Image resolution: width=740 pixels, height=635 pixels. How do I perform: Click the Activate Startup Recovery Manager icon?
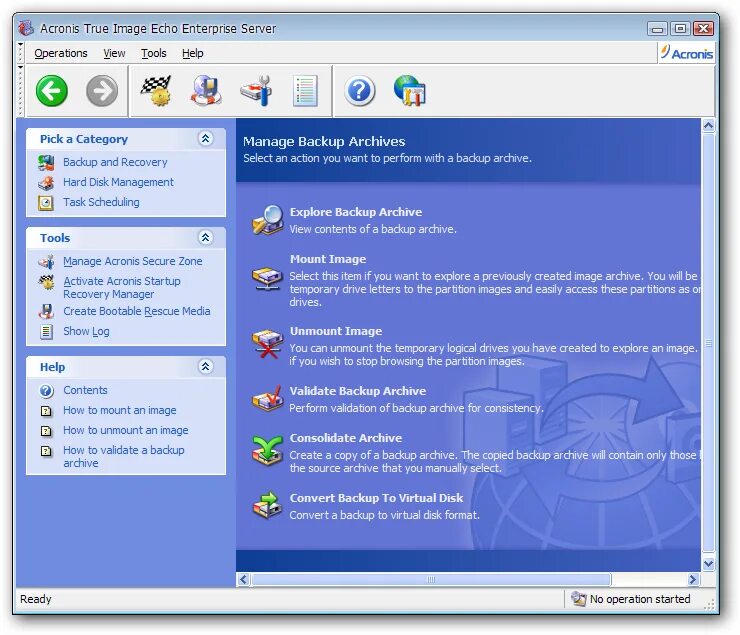[46, 282]
